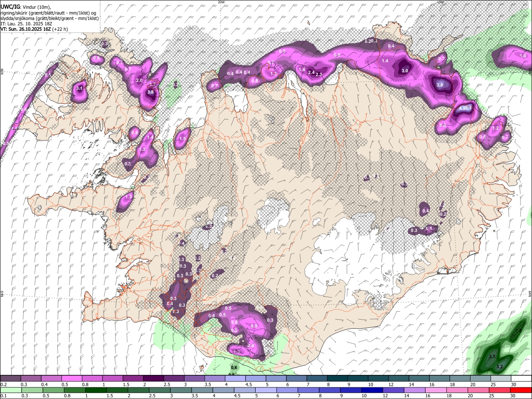Click the "slydda/snjókoma" description line

pyautogui.click(x=49, y=18)
